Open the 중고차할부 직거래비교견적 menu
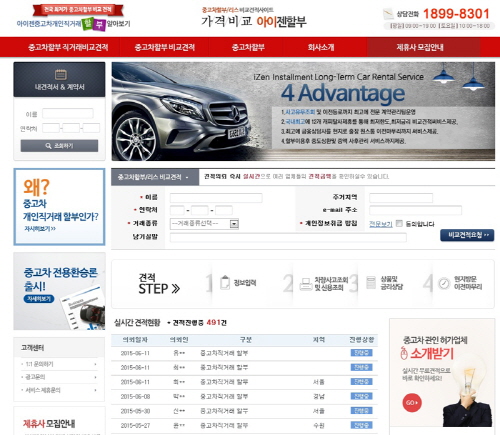 click(68, 47)
